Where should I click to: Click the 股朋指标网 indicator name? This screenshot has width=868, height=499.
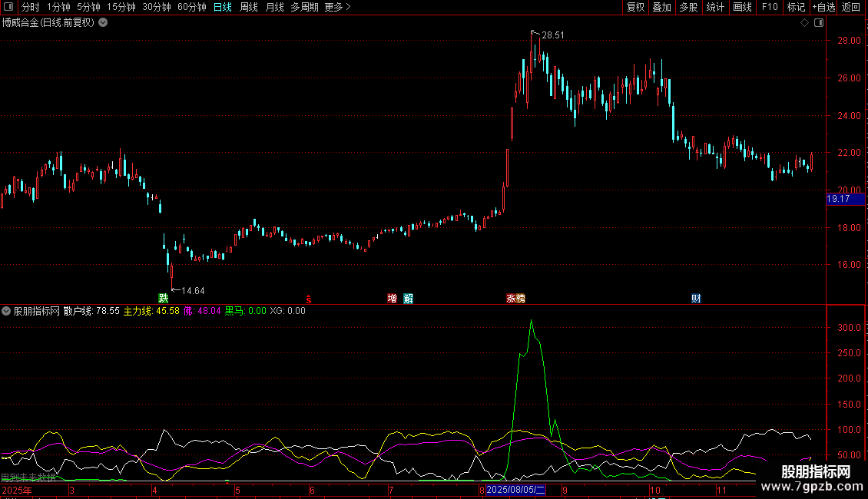(37, 311)
